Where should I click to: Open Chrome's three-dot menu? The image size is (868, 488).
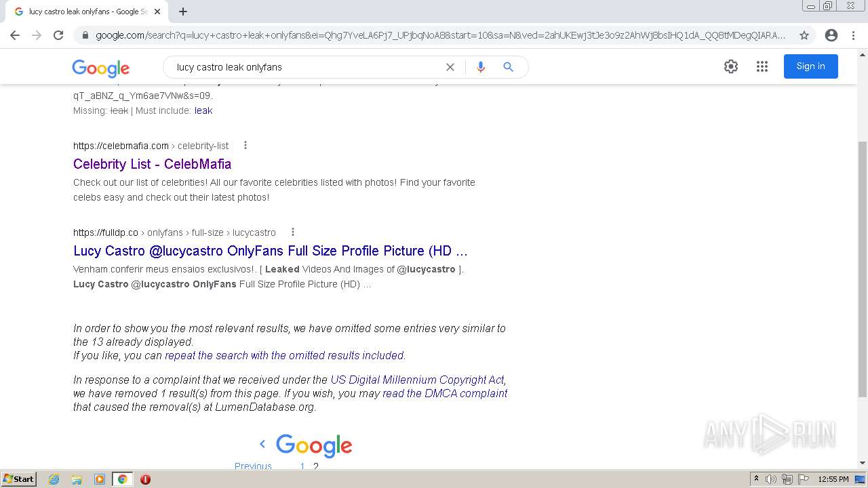click(854, 35)
